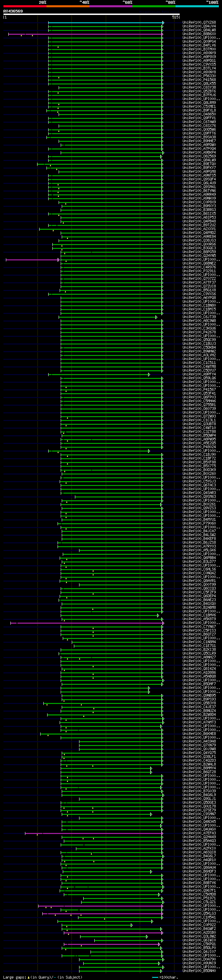222x980 pixels.
Task: Select hit UniRef100_B3TLY4
Action: (x=199, y=68)
